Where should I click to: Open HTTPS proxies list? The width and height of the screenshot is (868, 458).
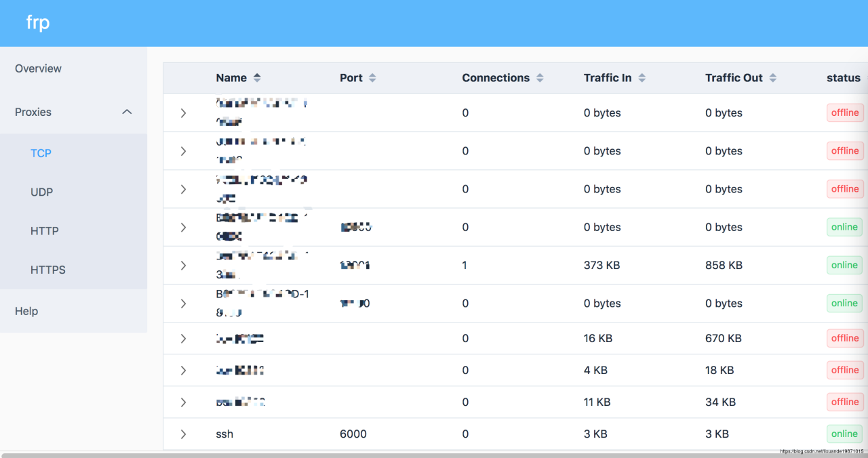(x=48, y=270)
